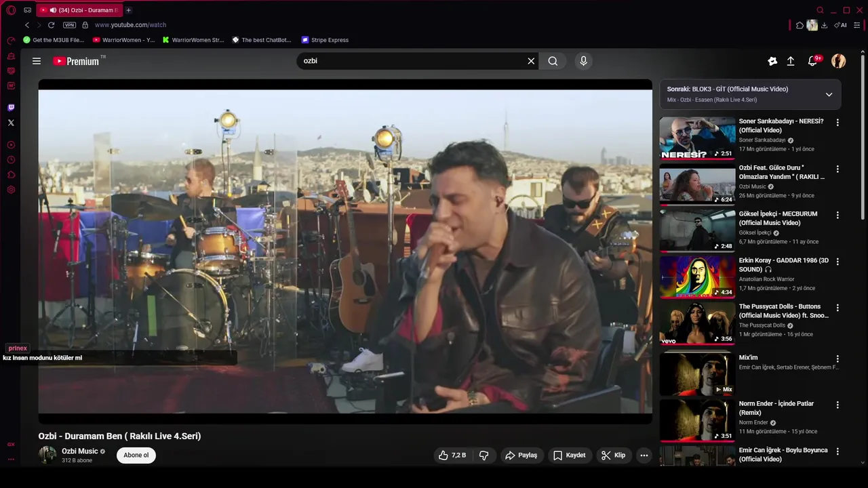Open Opera settings gear in sidebar

11,190
